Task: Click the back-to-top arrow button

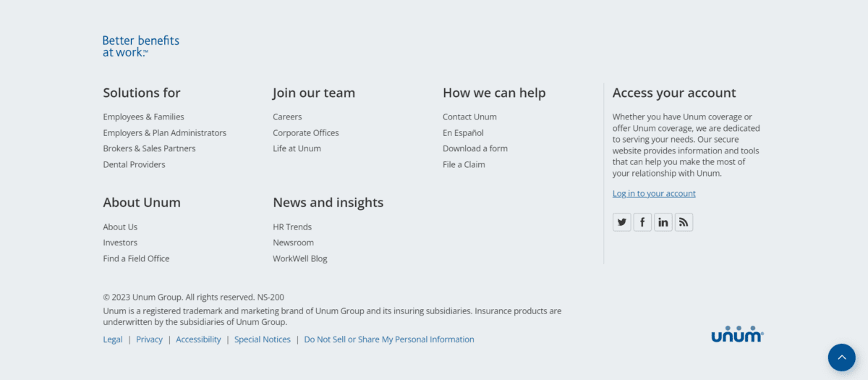Action: coord(842,358)
